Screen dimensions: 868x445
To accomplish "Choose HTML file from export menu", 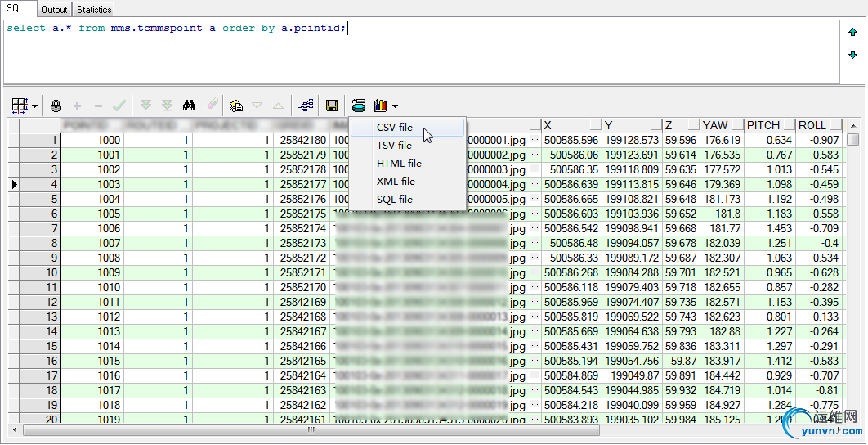I will click(x=399, y=164).
